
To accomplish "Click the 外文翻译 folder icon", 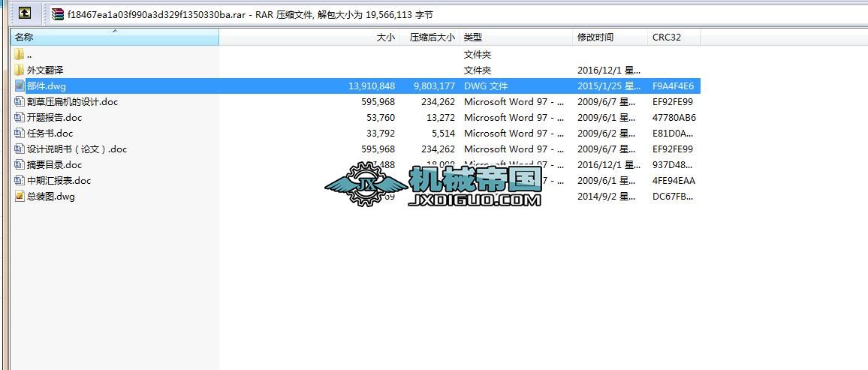I will [20, 71].
